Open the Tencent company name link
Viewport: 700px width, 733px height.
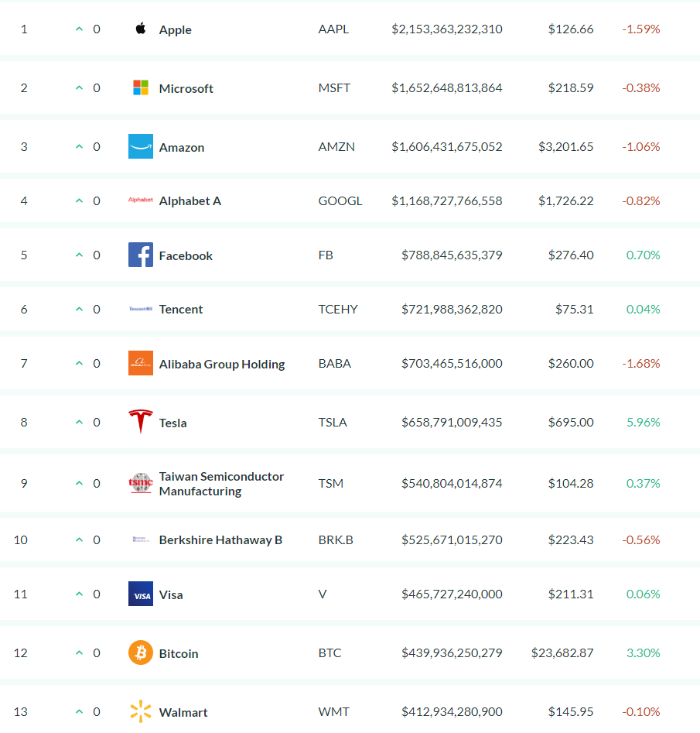coord(181,310)
